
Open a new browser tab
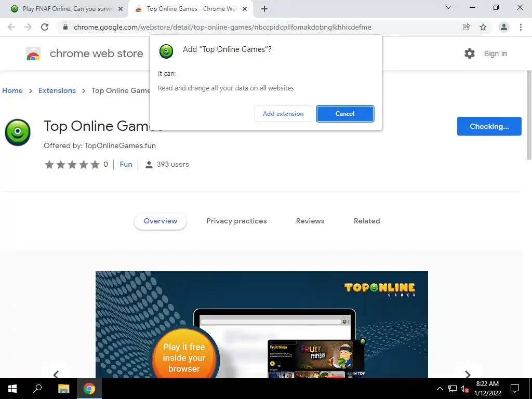coord(264,9)
